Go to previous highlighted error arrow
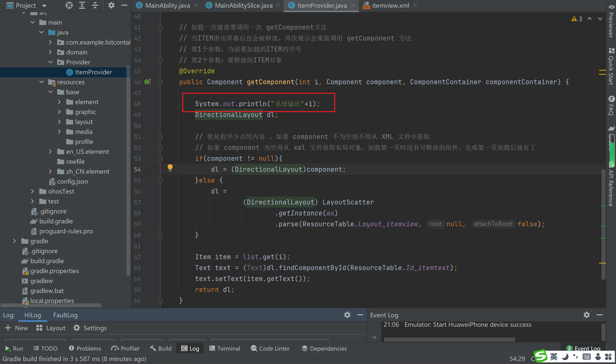Screen dimensions: 616x364 (589, 19)
